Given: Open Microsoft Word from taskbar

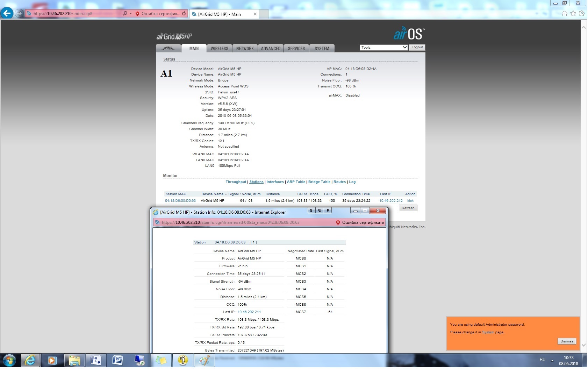Looking at the screenshot, I should (117, 361).
